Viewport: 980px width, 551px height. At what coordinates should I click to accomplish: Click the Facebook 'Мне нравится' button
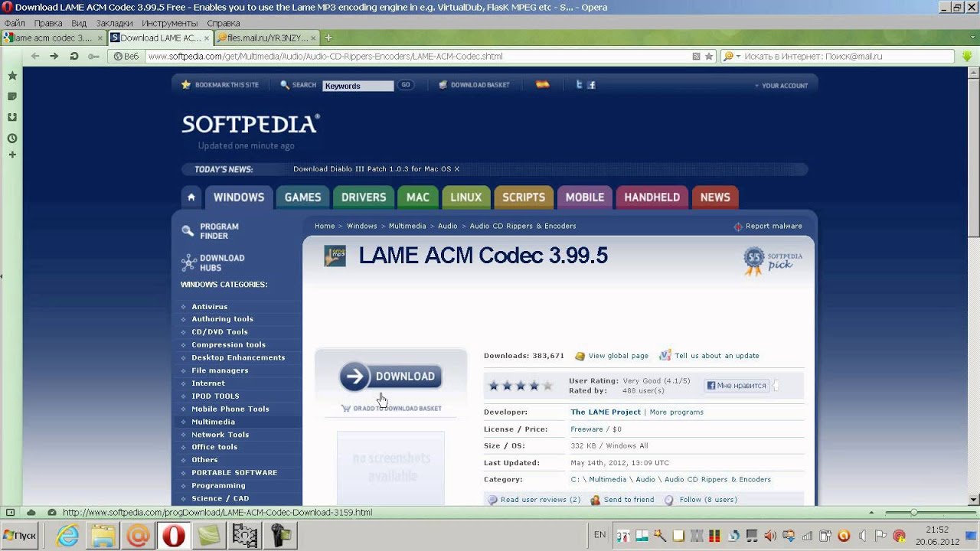737,386
